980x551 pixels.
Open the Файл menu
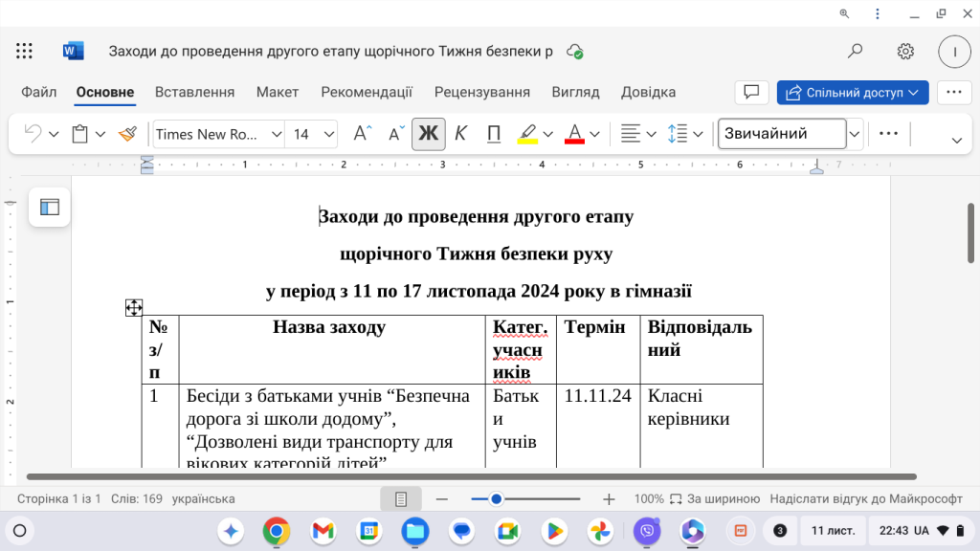point(37,92)
